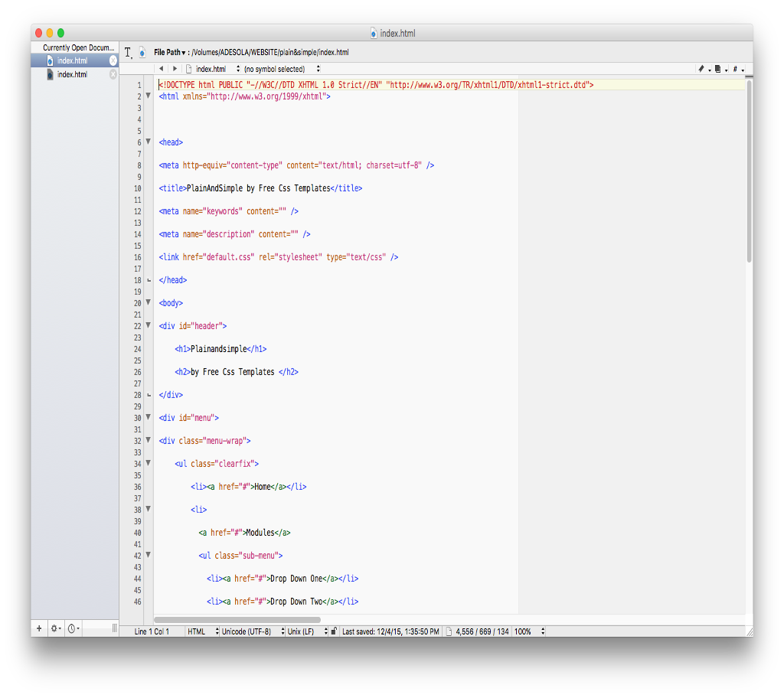The height and width of the screenshot is (698, 784).
Task: Collapse the head fold triangle on line 6
Action: [x=148, y=142]
